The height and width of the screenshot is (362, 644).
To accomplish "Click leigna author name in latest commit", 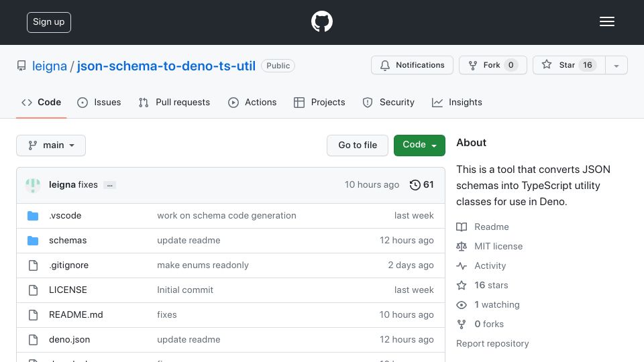I will pos(62,185).
